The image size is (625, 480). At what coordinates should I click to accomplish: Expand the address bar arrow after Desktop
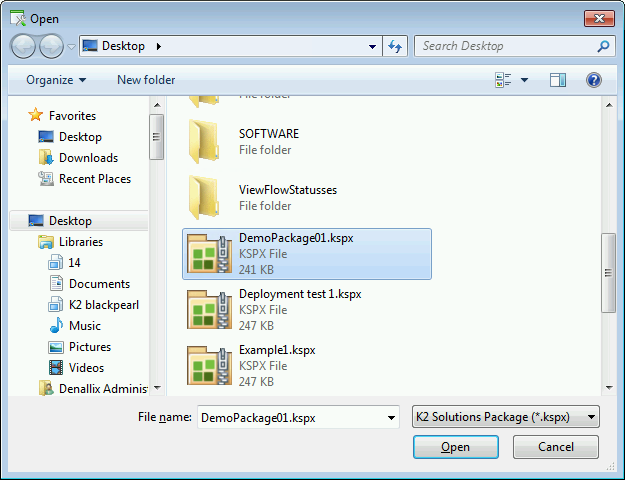[x=159, y=46]
